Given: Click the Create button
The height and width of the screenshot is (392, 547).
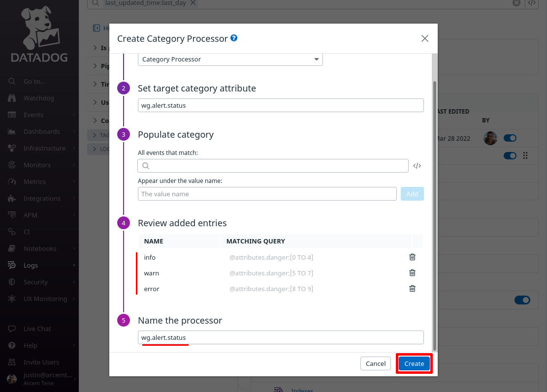Looking at the screenshot, I should pyautogui.click(x=414, y=363).
